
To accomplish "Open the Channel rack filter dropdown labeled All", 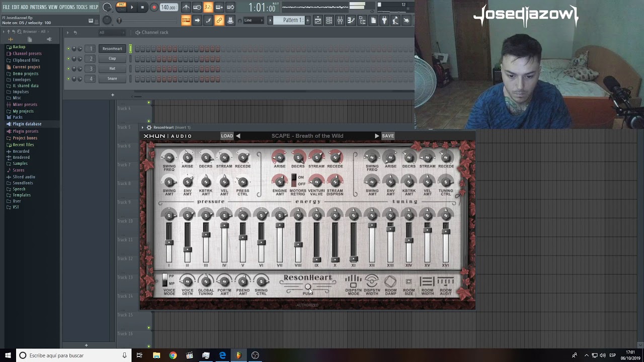I will point(112,33).
